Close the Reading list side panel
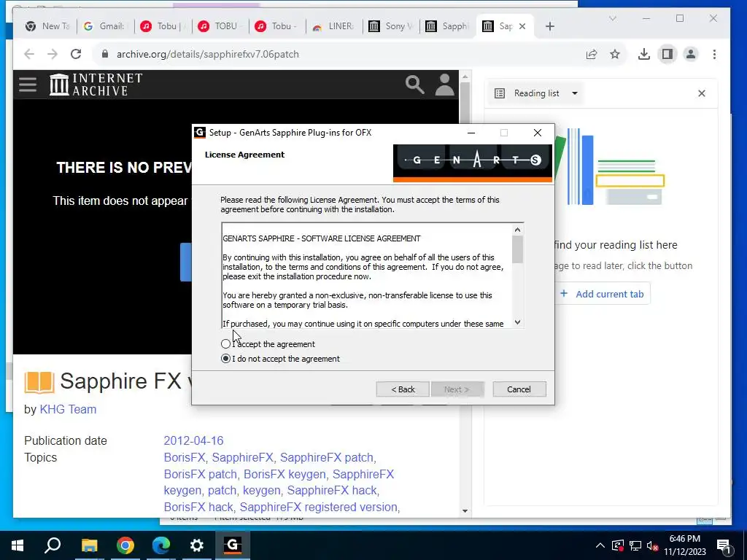747x560 pixels. click(x=701, y=93)
